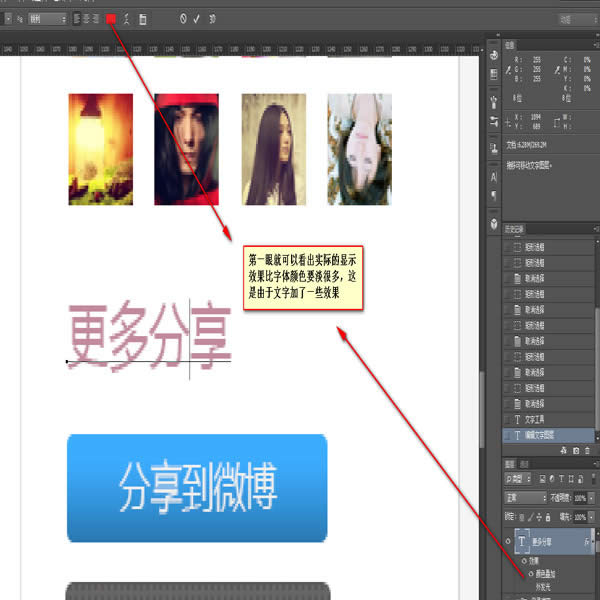
Task: Select the Info panel tab
Action: (x=510, y=45)
